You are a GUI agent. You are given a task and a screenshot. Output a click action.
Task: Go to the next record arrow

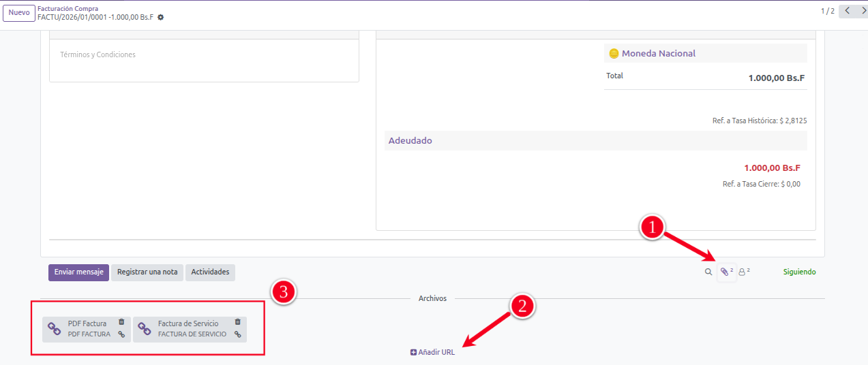point(862,11)
